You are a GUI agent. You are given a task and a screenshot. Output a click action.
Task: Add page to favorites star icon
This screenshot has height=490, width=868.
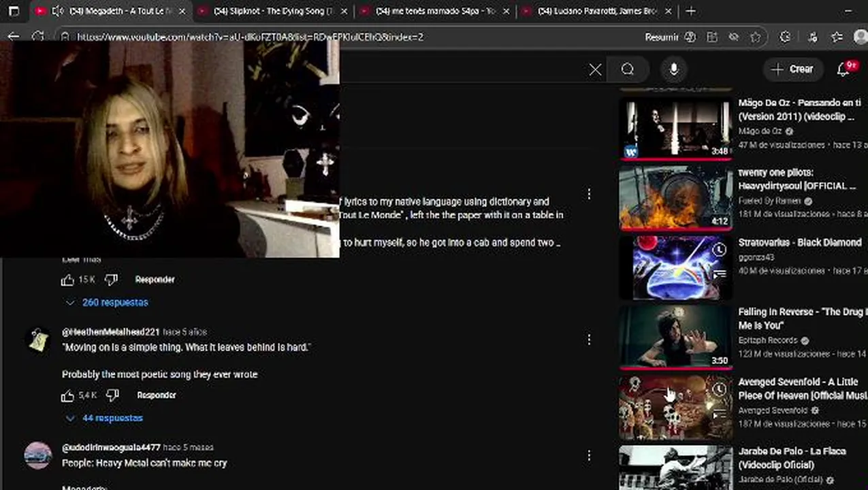click(x=755, y=37)
